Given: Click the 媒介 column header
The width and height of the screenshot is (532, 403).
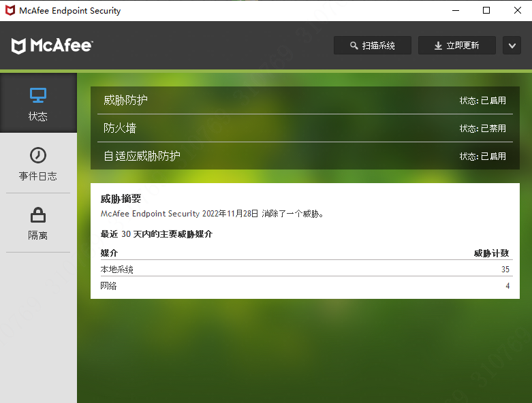Looking at the screenshot, I should point(109,253).
